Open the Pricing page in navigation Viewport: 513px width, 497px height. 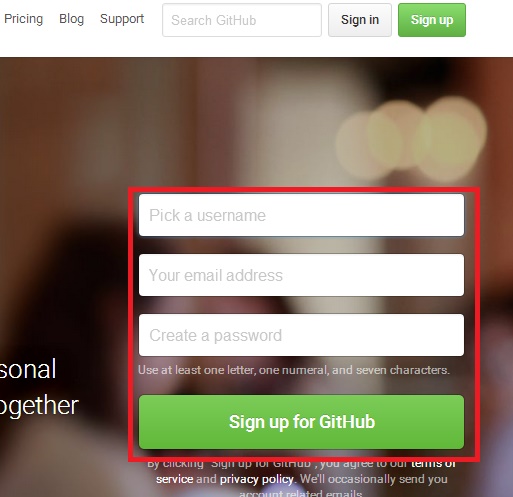click(23, 19)
